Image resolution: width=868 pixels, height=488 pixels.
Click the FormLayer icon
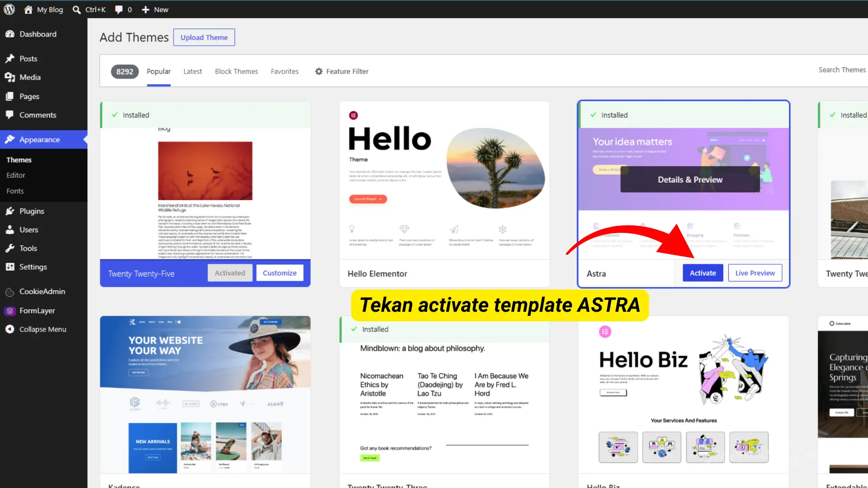10,311
